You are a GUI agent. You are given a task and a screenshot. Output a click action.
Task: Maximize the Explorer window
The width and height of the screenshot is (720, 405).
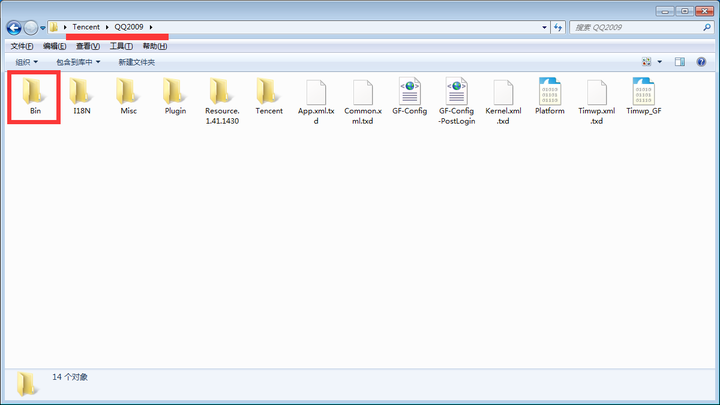tap(685, 11)
